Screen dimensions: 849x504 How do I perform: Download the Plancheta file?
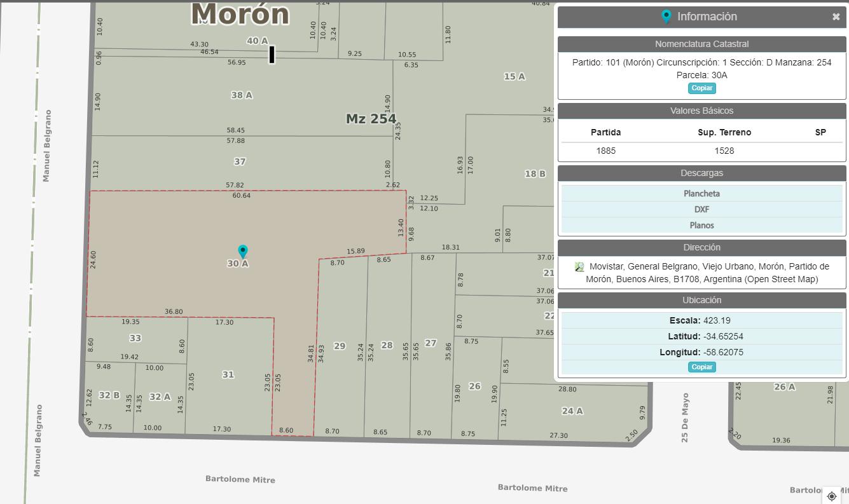[x=701, y=194]
